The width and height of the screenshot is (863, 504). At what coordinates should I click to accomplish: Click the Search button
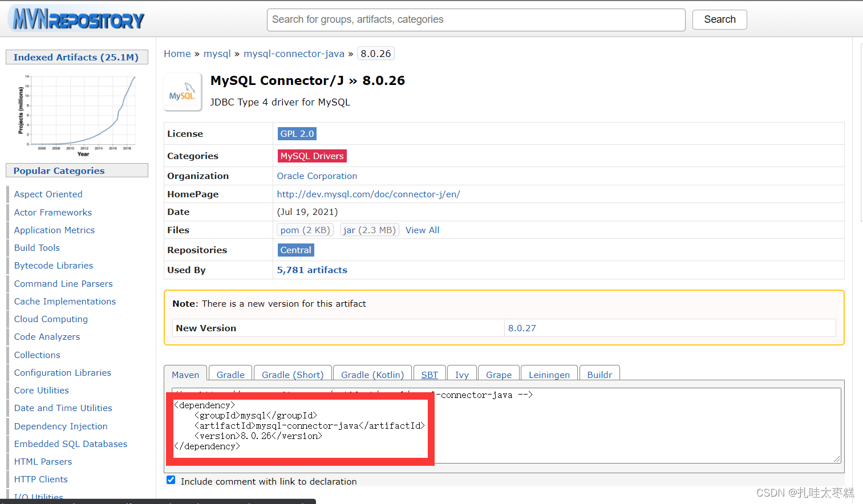pyautogui.click(x=719, y=19)
